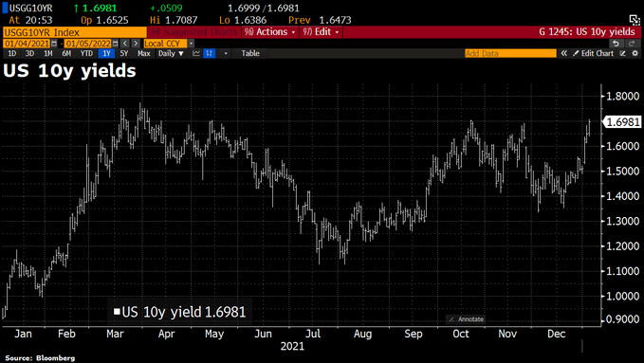644x363 pixels.
Task: Click the Edit Chart button
Action: [593, 53]
